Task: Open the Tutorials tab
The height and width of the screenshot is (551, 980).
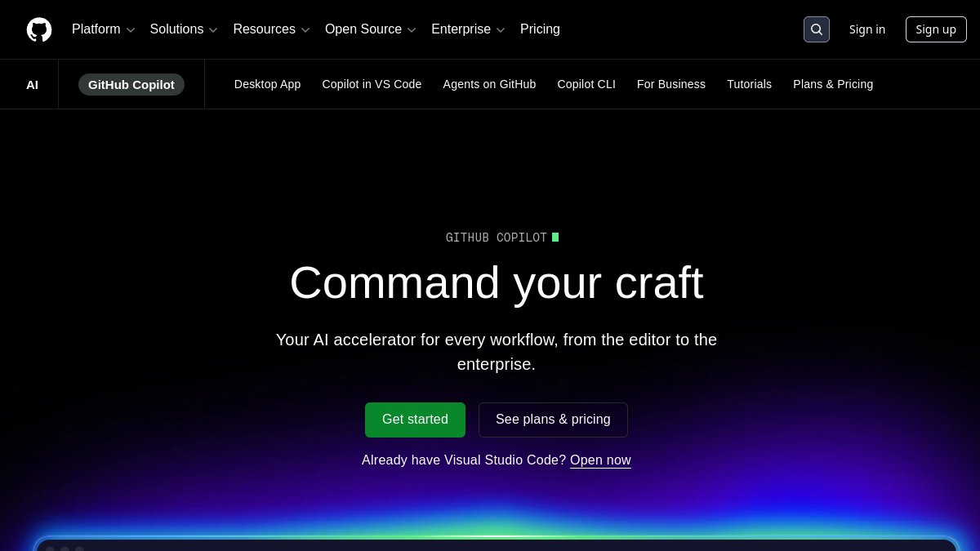Action: (749, 84)
